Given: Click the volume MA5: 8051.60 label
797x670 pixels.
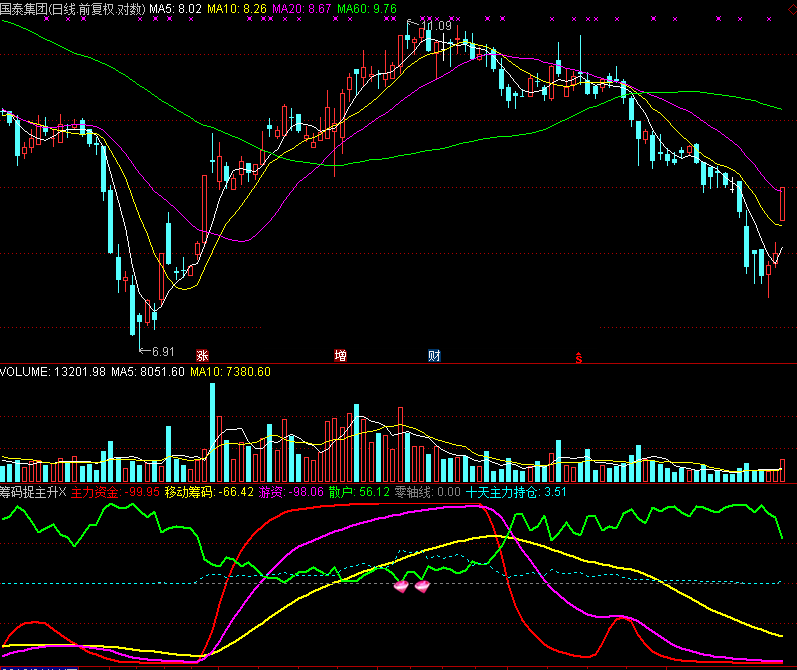Looking at the screenshot, I should 148,372.
